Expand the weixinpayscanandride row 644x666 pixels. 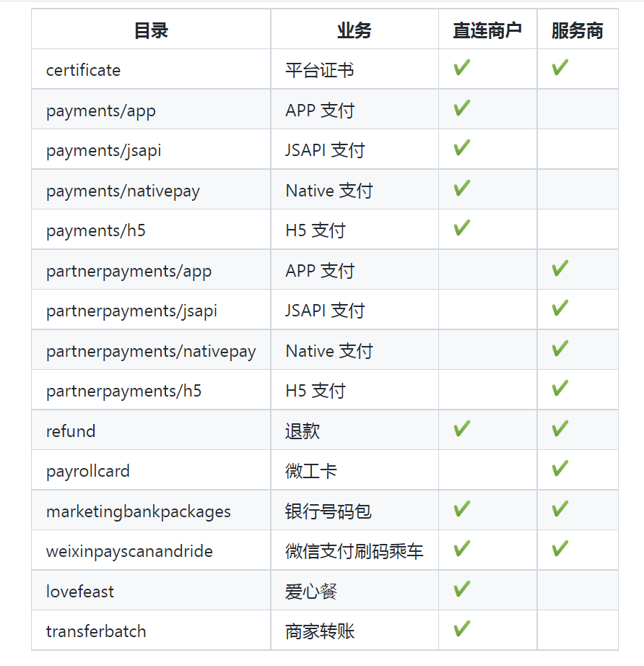click(129, 550)
